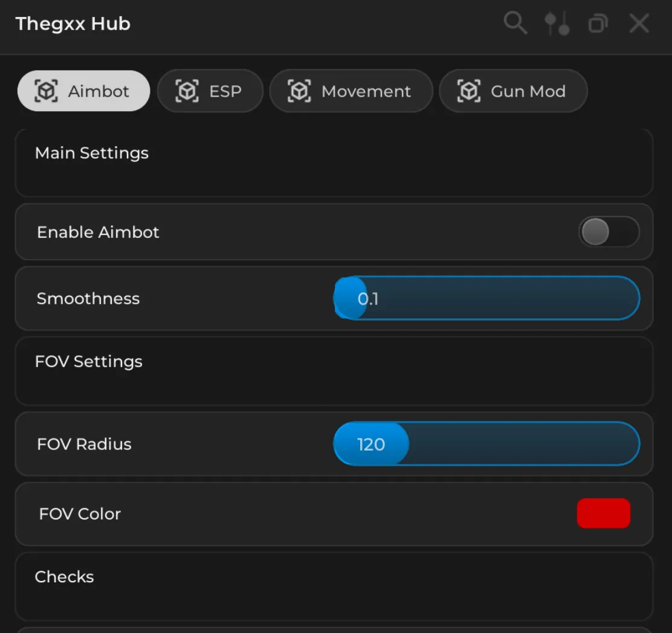Select the Movement tab
Viewport: 672px width, 633px height.
[351, 91]
